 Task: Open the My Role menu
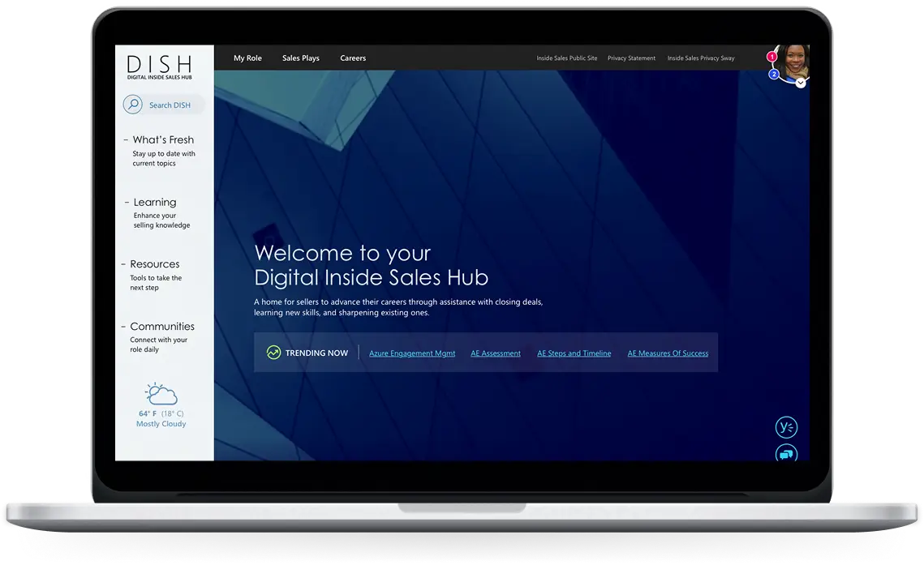(247, 58)
